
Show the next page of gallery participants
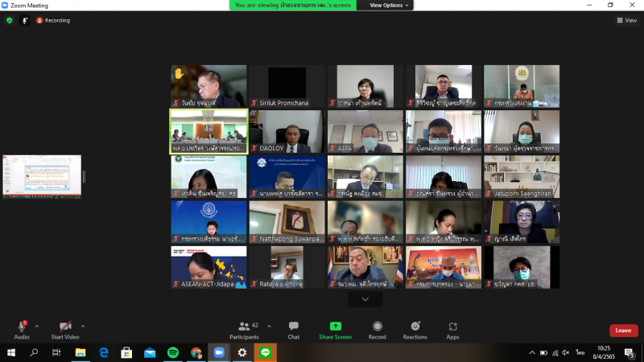coord(365,299)
